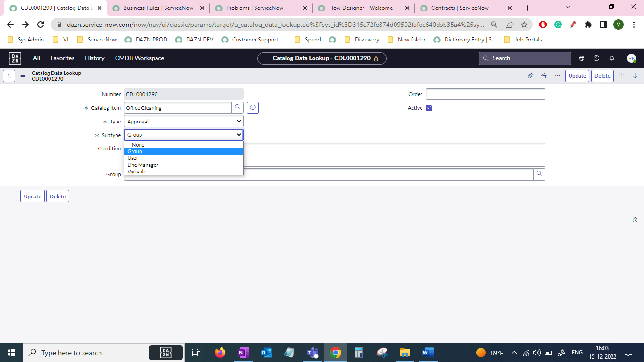Open the Type dropdown showing Approval
Screen dimensions: 644x362
pyautogui.click(x=184, y=122)
